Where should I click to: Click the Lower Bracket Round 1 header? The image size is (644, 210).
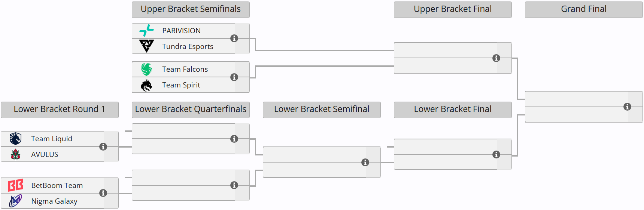coord(60,109)
